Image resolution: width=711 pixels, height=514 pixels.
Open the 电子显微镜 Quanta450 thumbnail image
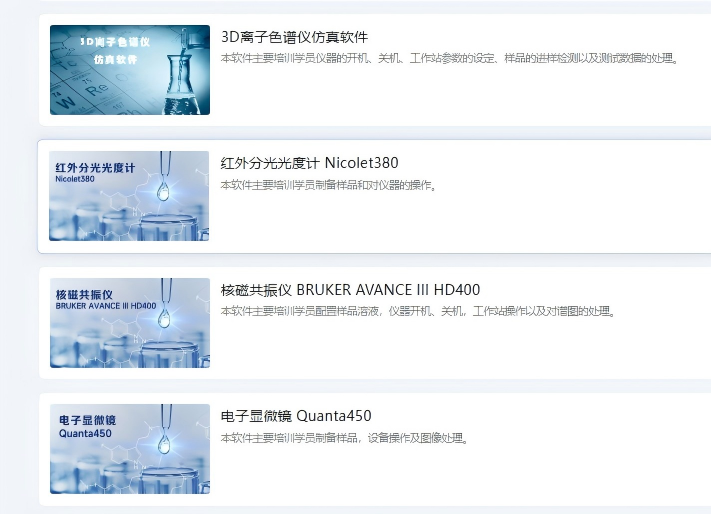click(x=130, y=448)
